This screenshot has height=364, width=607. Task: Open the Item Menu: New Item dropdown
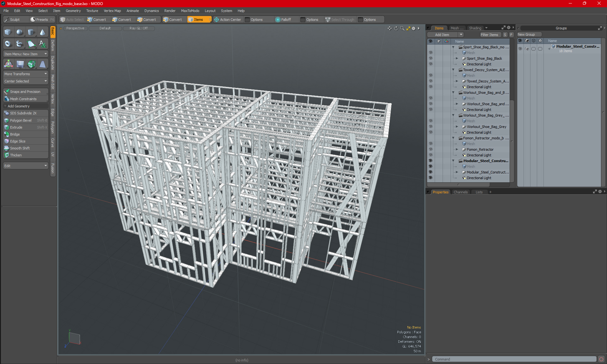click(x=25, y=54)
